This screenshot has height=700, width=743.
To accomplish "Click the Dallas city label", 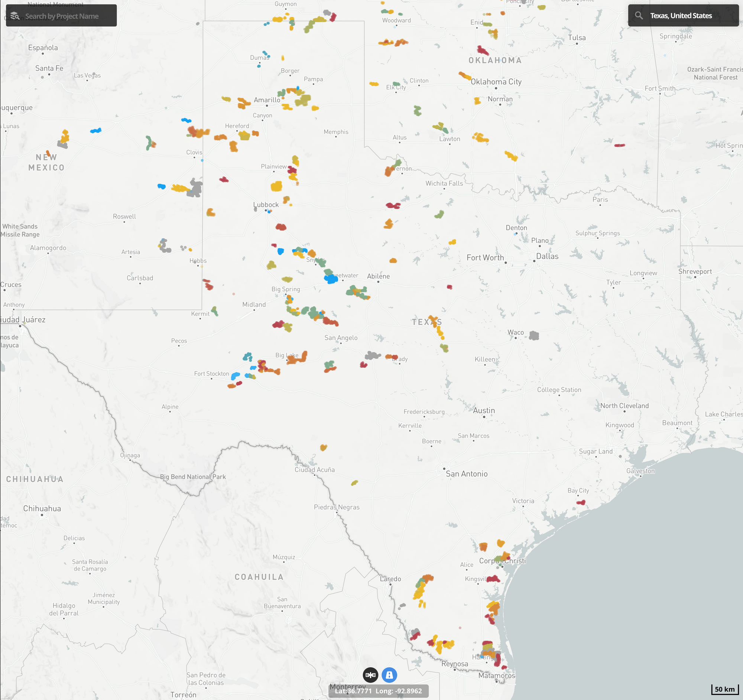I will tap(547, 256).
